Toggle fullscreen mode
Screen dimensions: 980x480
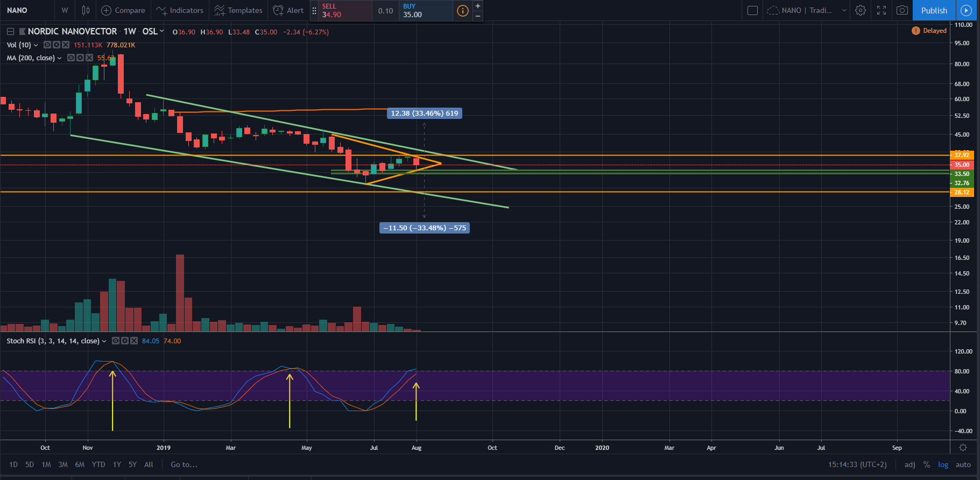(x=882, y=10)
